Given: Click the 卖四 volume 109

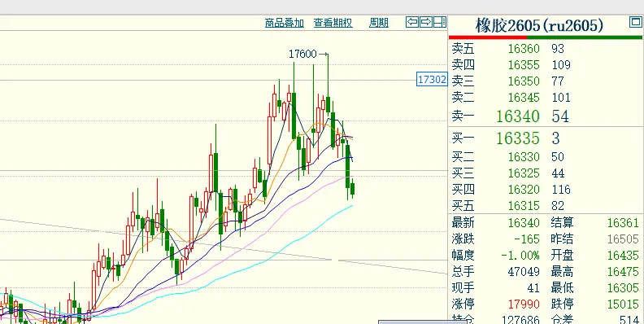Looking at the screenshot, I should [561, 65].
